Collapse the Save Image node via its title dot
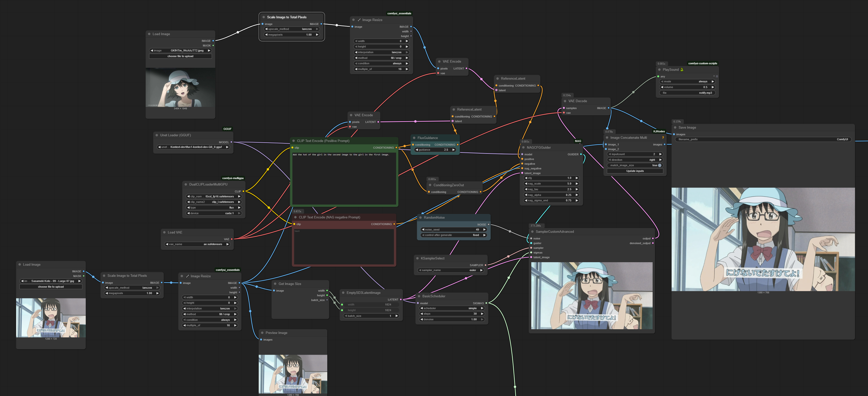 click(x=675, y=128)
